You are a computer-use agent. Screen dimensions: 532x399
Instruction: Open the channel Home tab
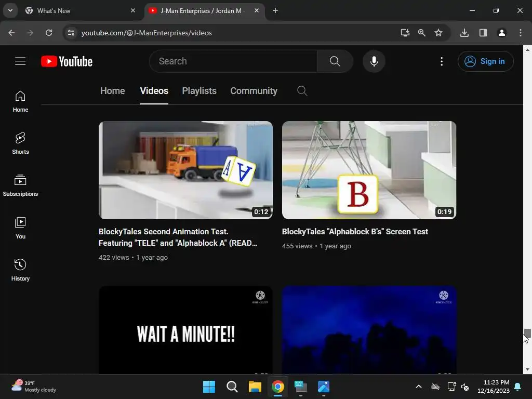pyautogui.click(x=113, y=91)
